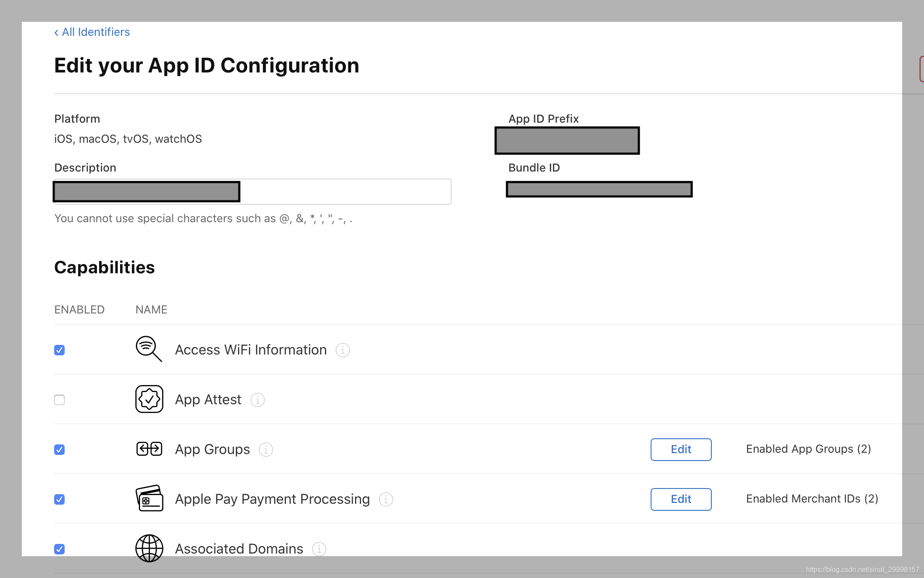Screen dimensions: 924x578
Task: Click the NAME column header
Action: click(x=151, y=310)
